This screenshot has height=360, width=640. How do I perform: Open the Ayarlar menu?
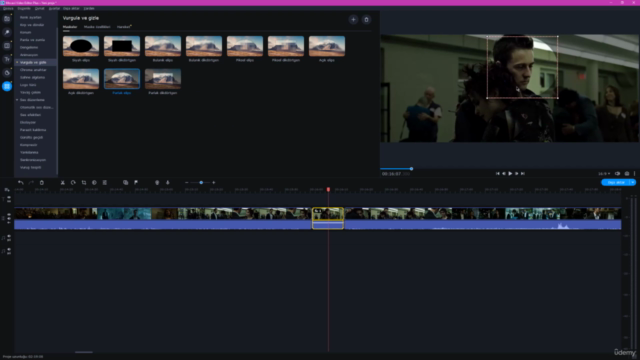tap(54, 8)
